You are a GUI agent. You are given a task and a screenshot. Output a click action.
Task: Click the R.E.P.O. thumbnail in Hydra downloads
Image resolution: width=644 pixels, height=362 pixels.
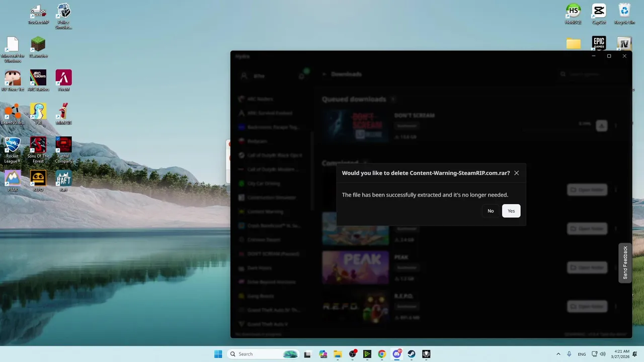click(x=355, y=306)
